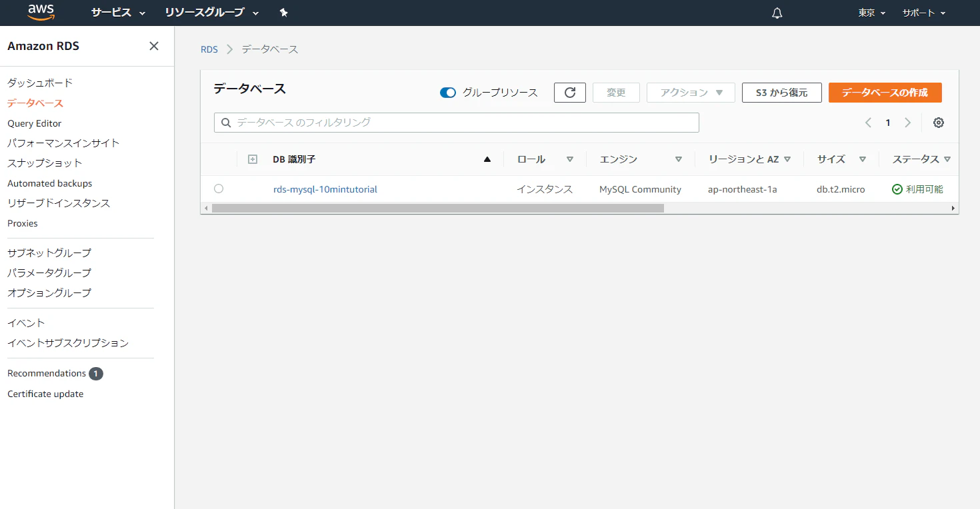This screenshot has width=980, height=509.
Task: Click the scrollbar right arrow
Action: click(953, 209)
